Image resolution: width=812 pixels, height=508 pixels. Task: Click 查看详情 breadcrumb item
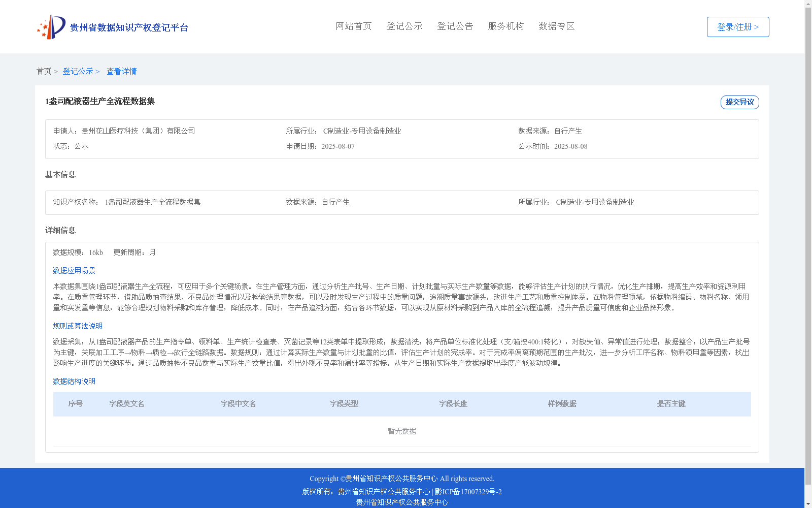[122, 71]
